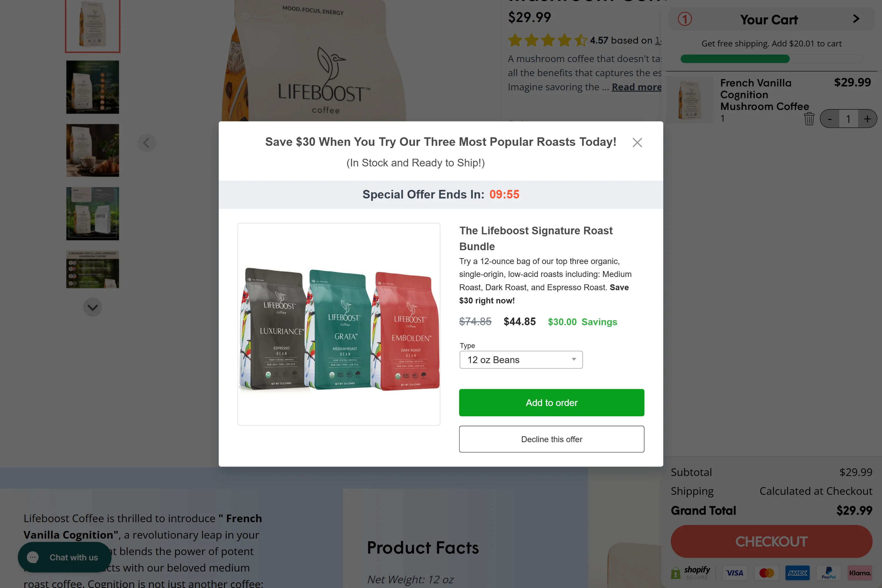Image resolution: width=882 pixels, height=588 pixels.
Task: Click the green Add to order button
Action: tap(551, 402)
